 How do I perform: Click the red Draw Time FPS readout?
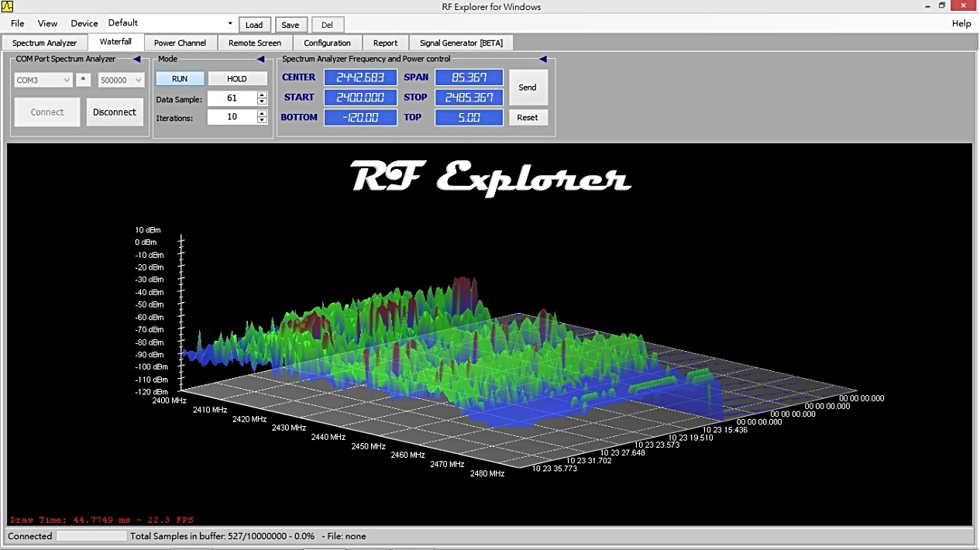[101, 520]
